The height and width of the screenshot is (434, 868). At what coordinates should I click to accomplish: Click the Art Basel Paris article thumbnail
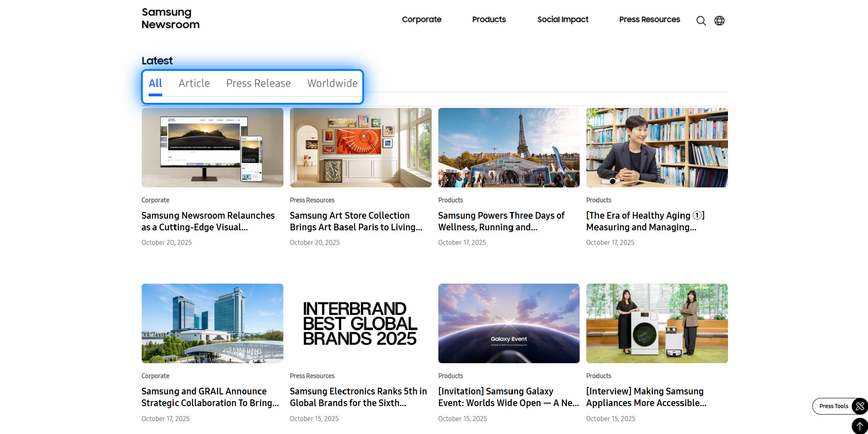pyautogui.click(x=360, y=147)
